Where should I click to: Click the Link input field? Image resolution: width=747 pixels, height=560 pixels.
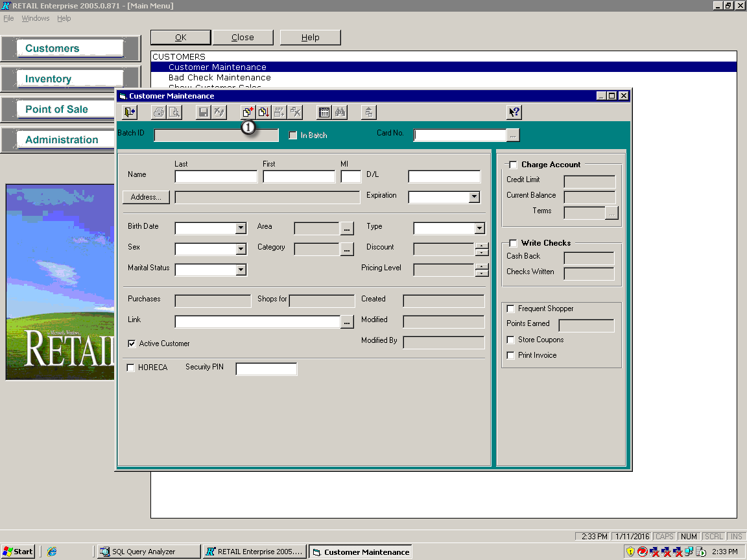[257, 322]
